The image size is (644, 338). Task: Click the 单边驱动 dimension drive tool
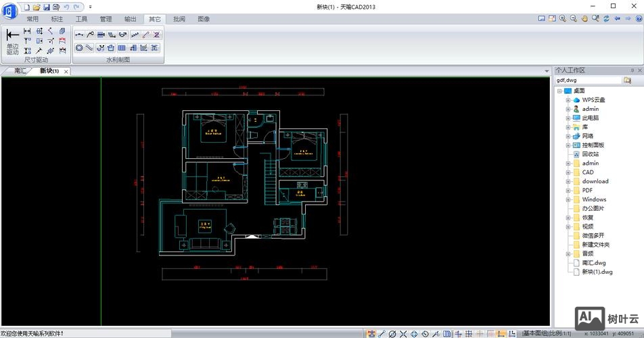click(12, 41)
